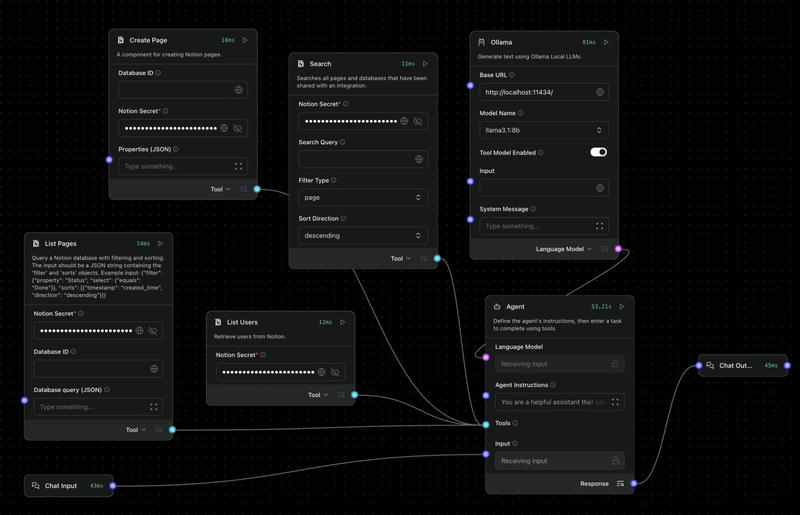The width and height of the screenshot is (800, 515).
Task: Open the Language Model output dropdown on Ollama
Action: [x=564, y=249]
